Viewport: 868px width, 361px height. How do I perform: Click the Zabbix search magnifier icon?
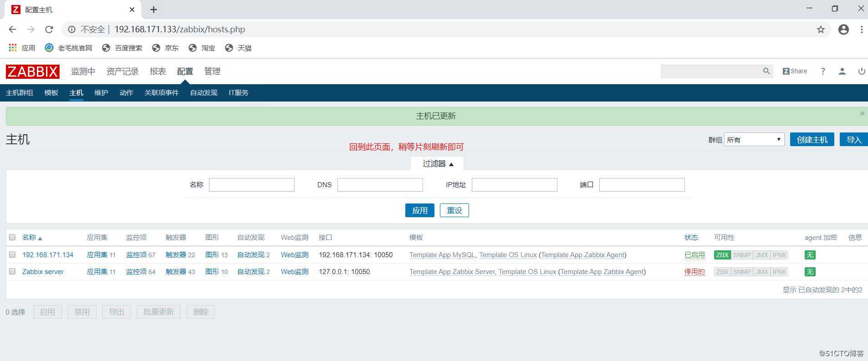tap(766, 71)
